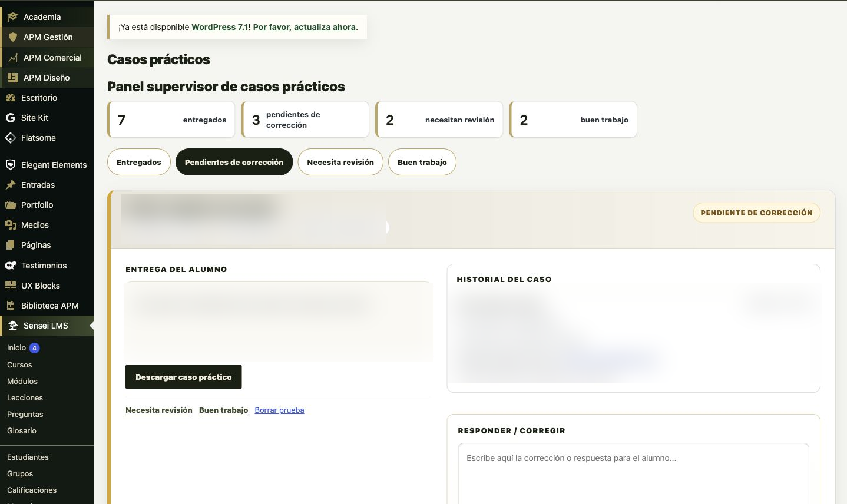847x504 pixels.
Task: Follow the Borrar prueba link
Action: [279, 410]
